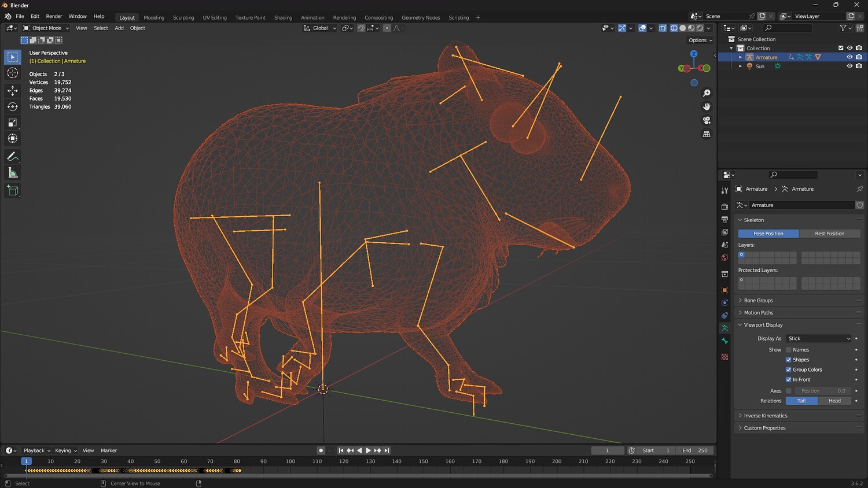Click the Scene name field
868x488 pixels.
(726, 16)
